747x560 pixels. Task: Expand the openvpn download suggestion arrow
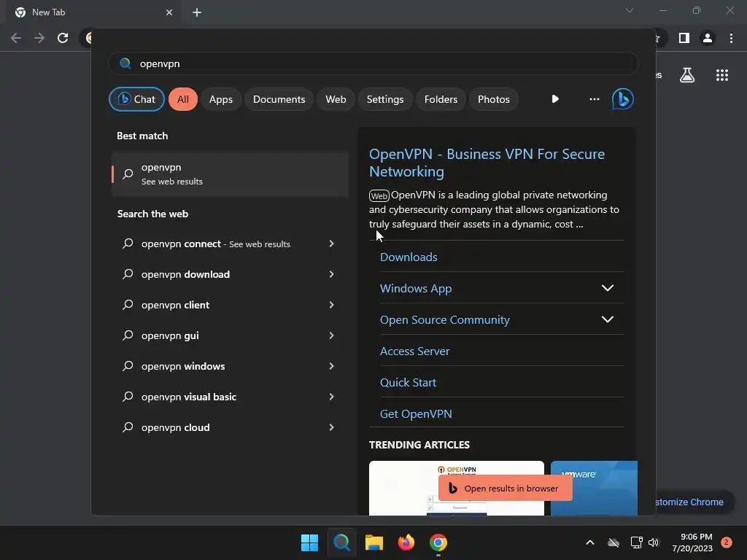point(331,274)
